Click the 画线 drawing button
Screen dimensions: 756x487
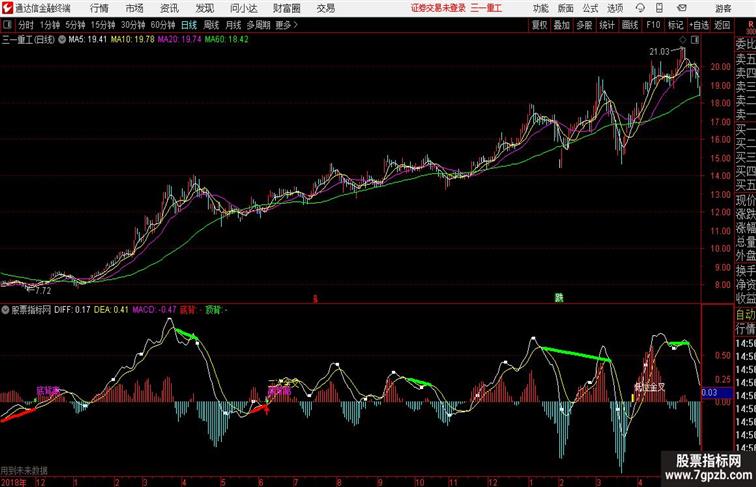pos(630,25)
